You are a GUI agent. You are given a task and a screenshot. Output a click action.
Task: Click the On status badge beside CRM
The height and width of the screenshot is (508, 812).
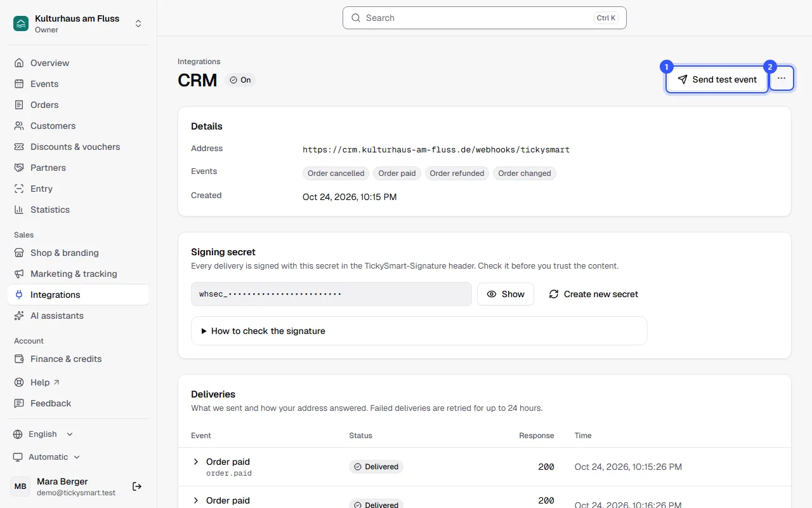pos(240,80)
